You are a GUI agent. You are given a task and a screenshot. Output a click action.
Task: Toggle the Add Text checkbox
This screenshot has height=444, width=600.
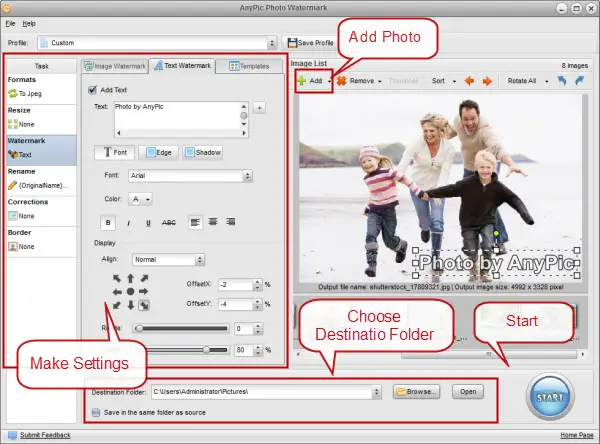pos(92,90)
